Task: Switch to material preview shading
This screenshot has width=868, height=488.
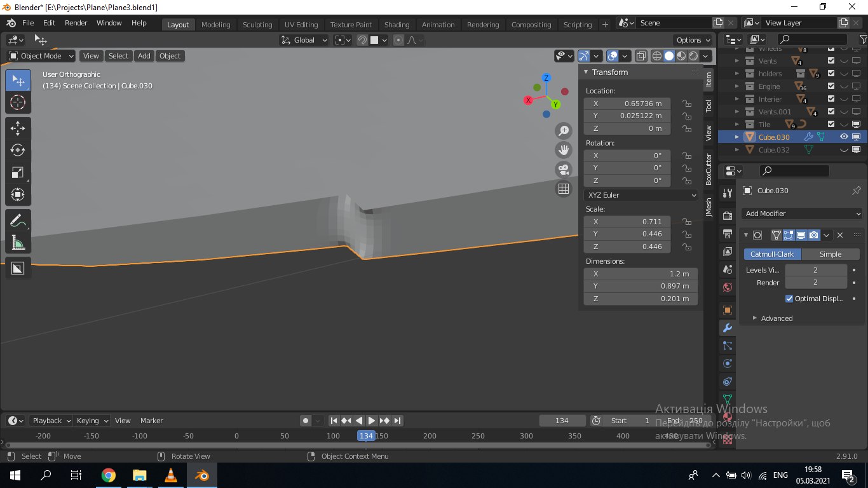Action: [681, 56]
